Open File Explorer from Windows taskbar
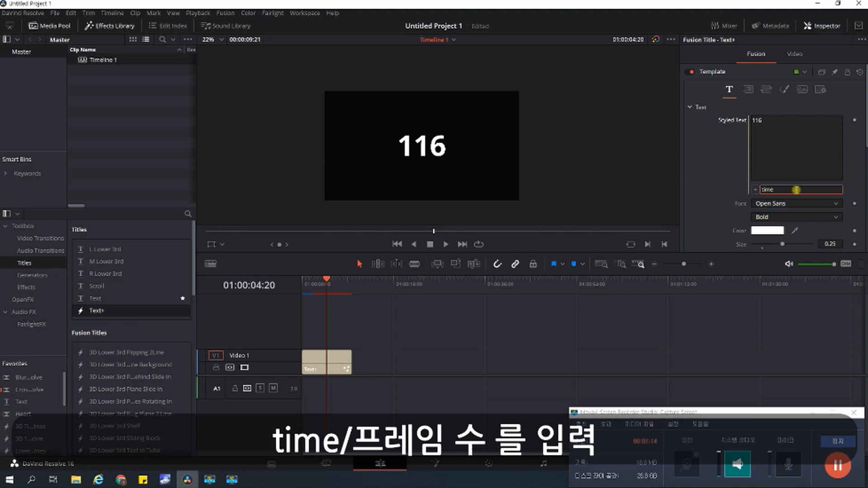Viewport: 868px width, 488px height. click(75, 479)
